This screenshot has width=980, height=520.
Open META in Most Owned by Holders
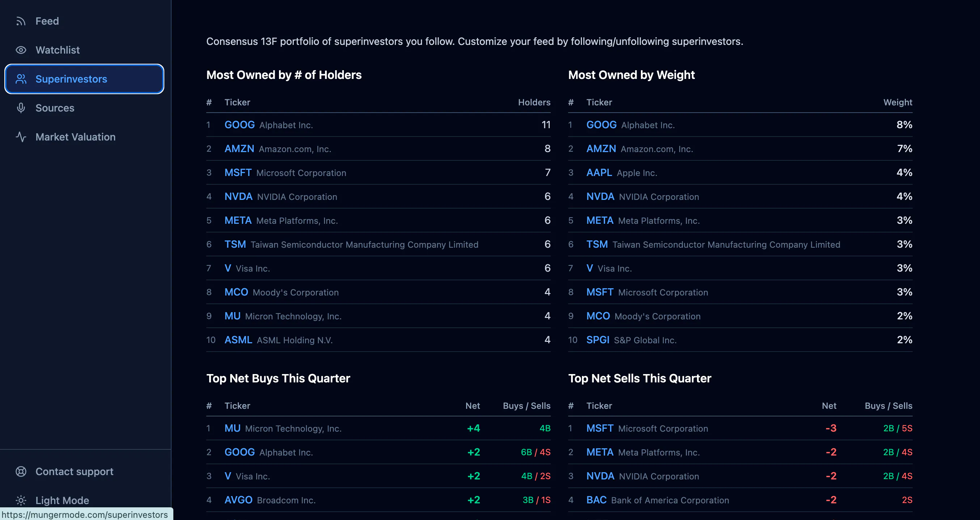click(x=238, y=221)
